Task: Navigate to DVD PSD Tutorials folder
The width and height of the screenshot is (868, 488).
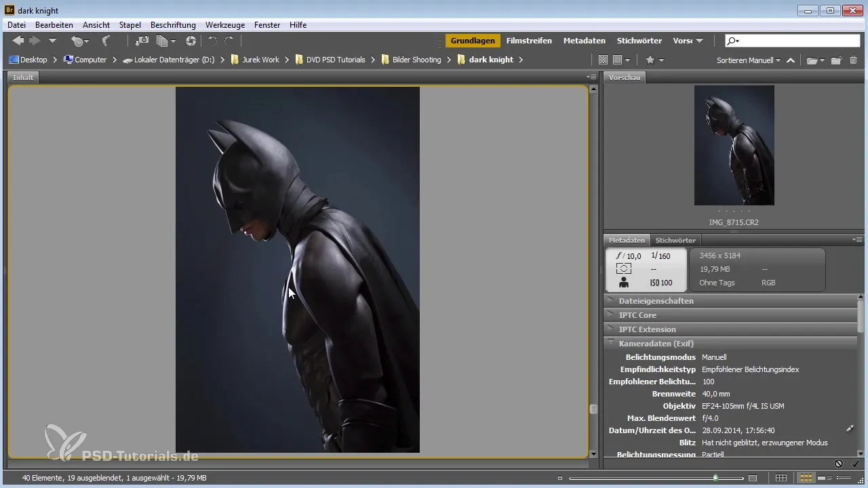Action: [x=331, y=60]
